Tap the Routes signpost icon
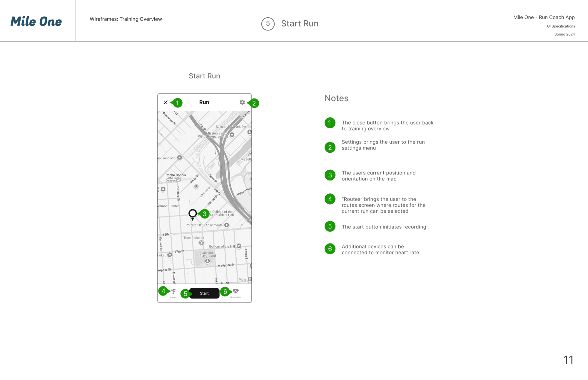This screenshot has height=380, width=588. point(173,291)
